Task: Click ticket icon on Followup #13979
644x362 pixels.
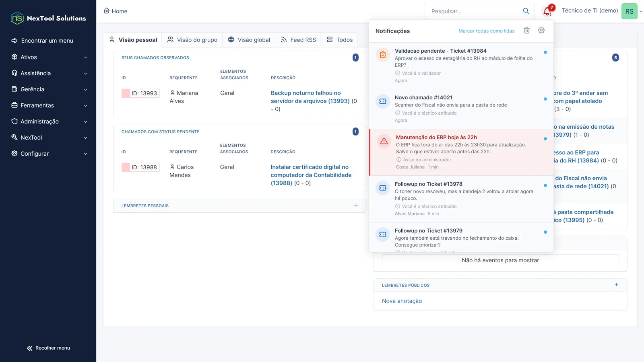Action: coord(383,234)
